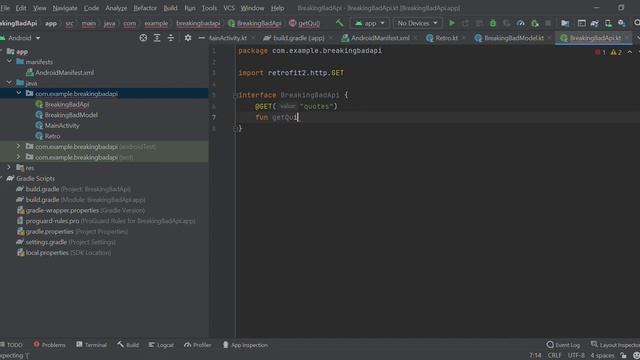640x360 pixels.
Task: Click the CRLF line separator in status bar
Action: tap(554, 356)
